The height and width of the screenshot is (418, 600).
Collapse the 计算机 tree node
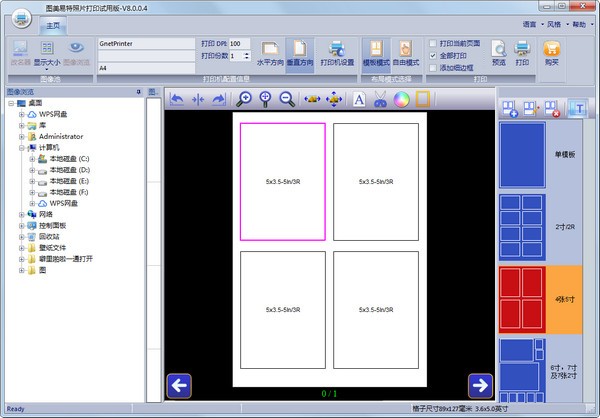(22, 147)
